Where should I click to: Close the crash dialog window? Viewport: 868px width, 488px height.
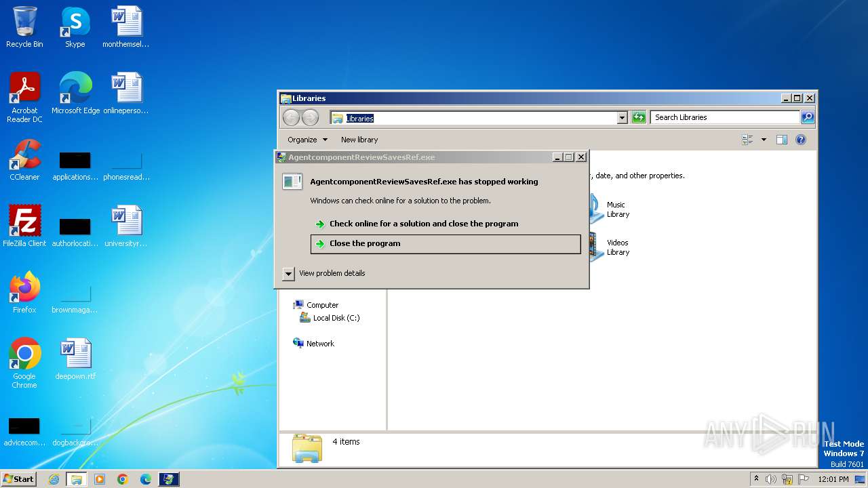581,157
